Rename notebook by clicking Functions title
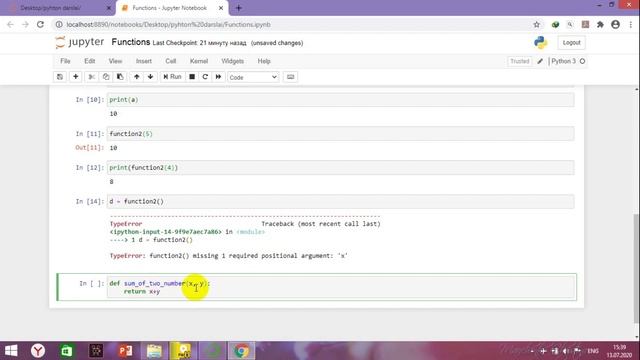Viewport: 640px width, 360px height. coord(131,42)
